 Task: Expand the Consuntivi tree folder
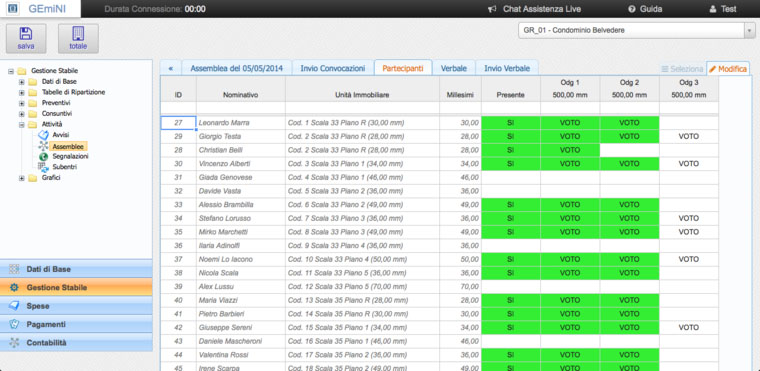click(x=21, y=113)
